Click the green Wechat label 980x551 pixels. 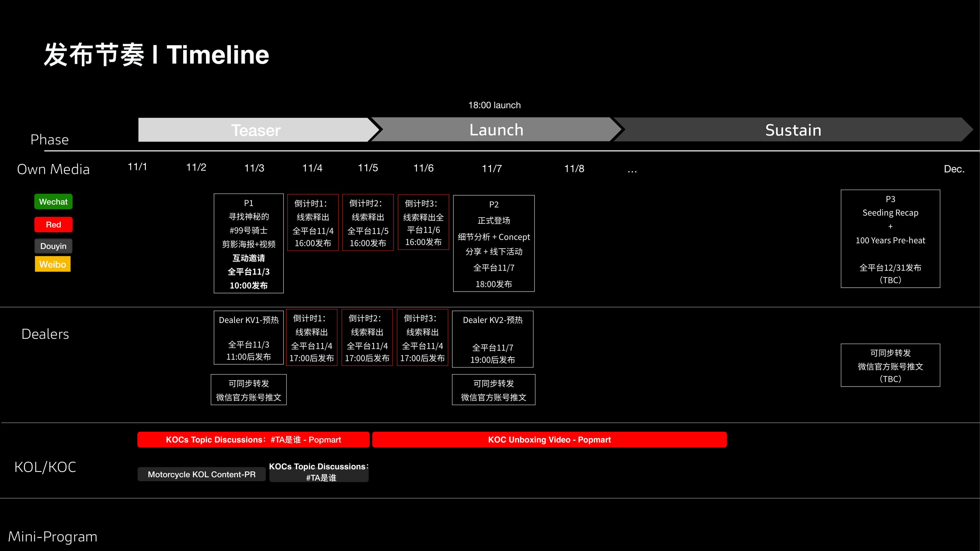[53, 201]
